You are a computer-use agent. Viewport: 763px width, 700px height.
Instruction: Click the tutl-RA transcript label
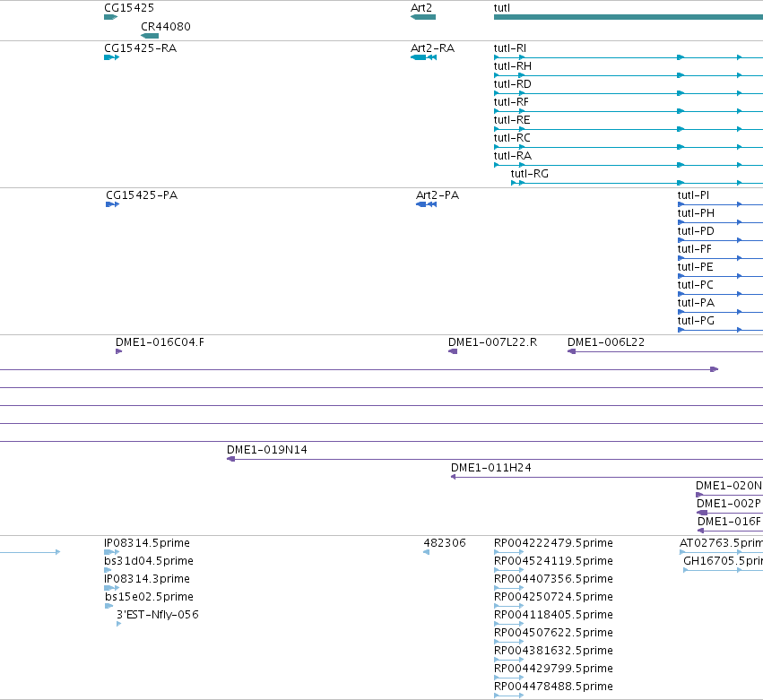click(x=512, y=156)
